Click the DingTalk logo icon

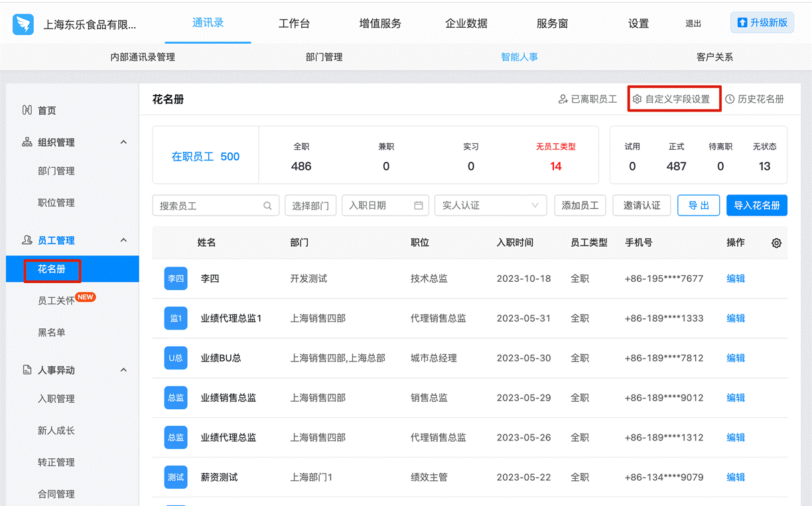click(23, 24)
